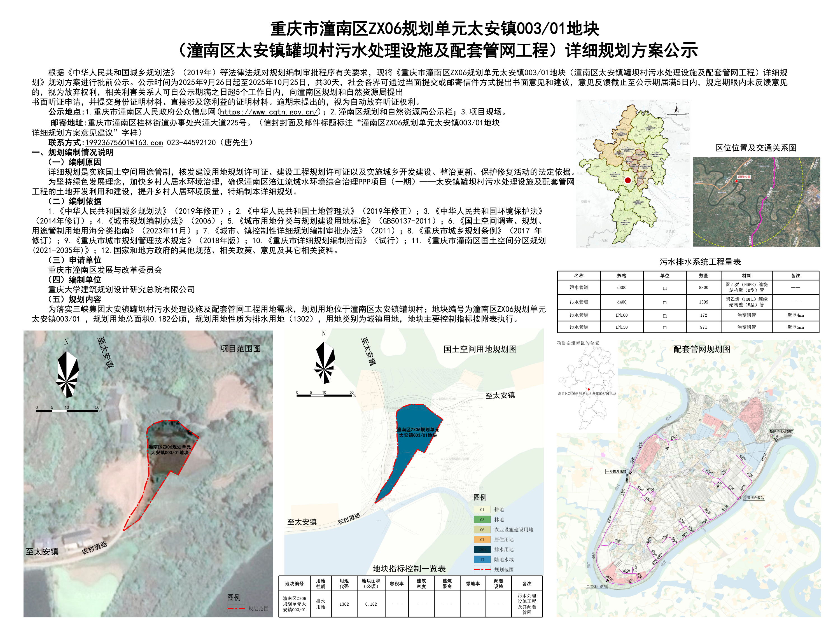Click the 07 居住用地 orange legend swatch
The width and height of the screenshot is (840, 630).
482,540
